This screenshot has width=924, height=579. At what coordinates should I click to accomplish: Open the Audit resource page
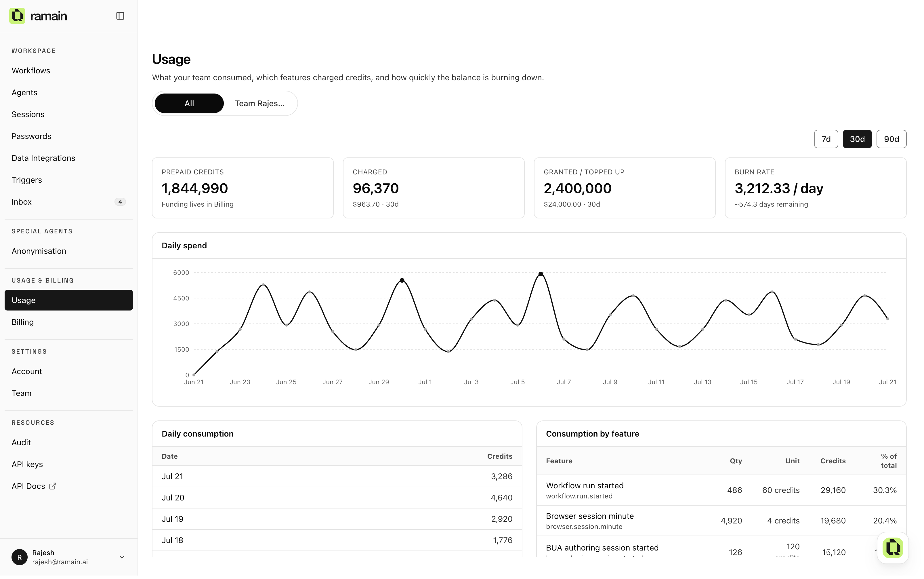coord(69,442)
